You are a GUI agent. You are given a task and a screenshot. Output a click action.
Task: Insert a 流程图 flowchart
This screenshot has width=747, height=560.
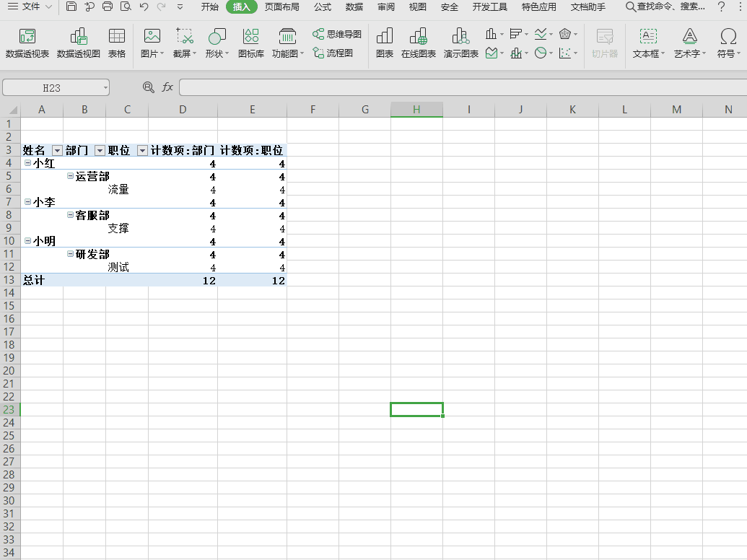click(333, 53)
